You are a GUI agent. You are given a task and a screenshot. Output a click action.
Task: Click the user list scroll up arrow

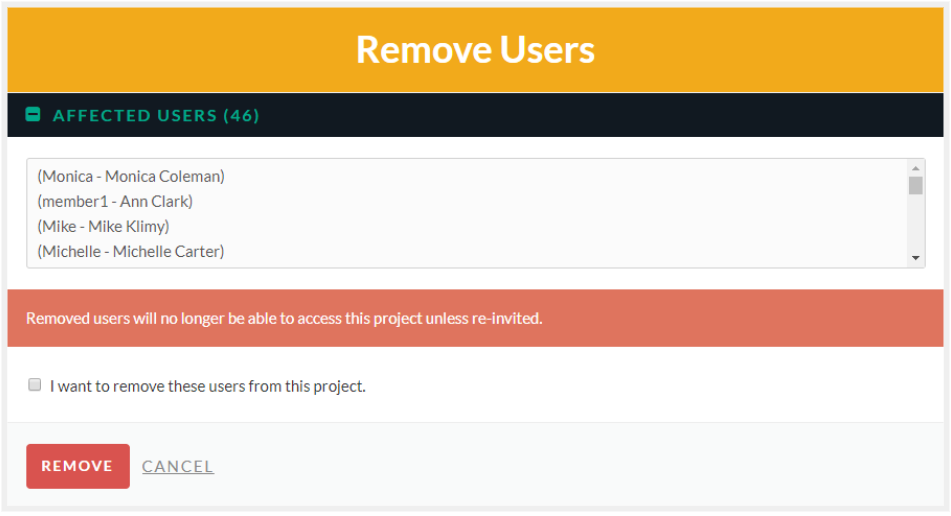[916, 168]
